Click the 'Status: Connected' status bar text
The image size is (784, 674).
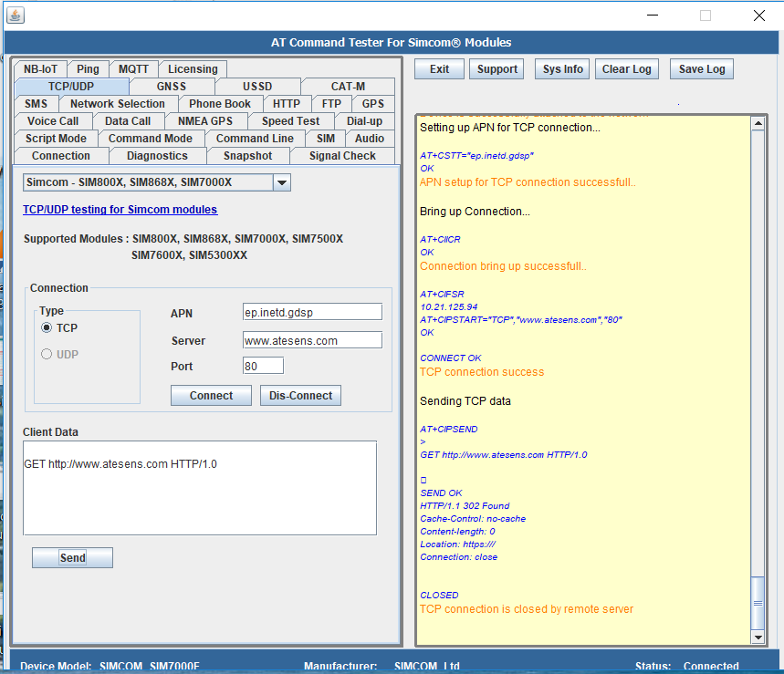pyautogui.click(x=687, y=667)
